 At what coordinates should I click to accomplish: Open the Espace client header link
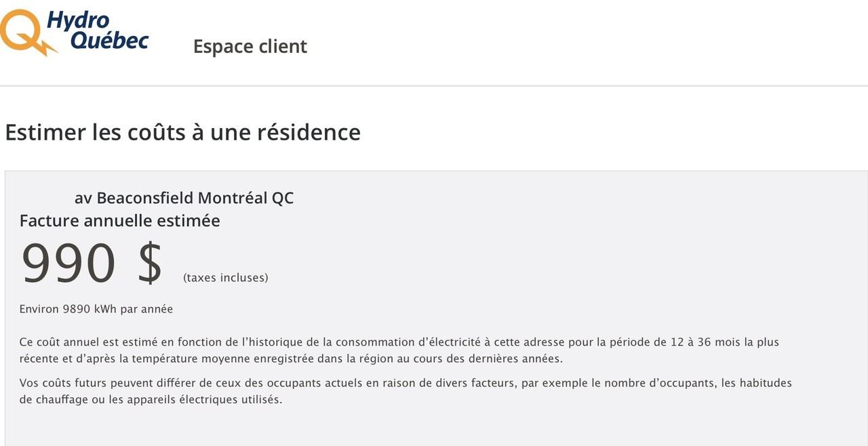(250, 46)
